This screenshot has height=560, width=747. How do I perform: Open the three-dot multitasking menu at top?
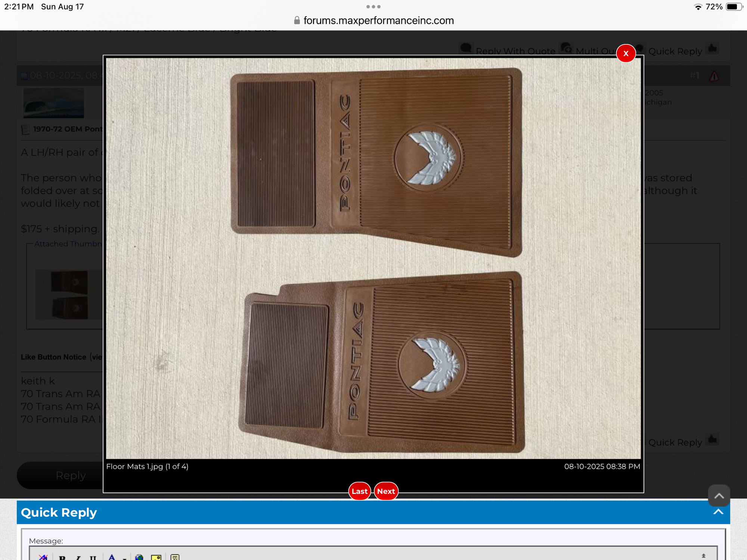(x=373, y=7)
